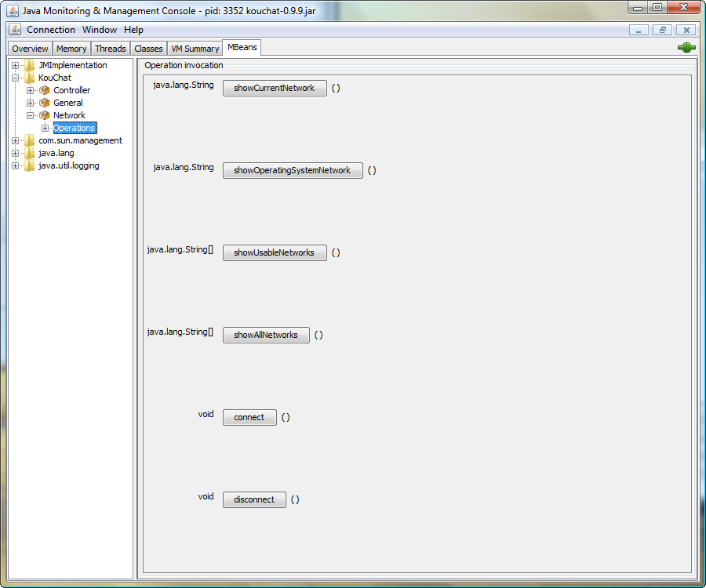
Task: Expand the java.util.logging node
Action: pos(16,166)
